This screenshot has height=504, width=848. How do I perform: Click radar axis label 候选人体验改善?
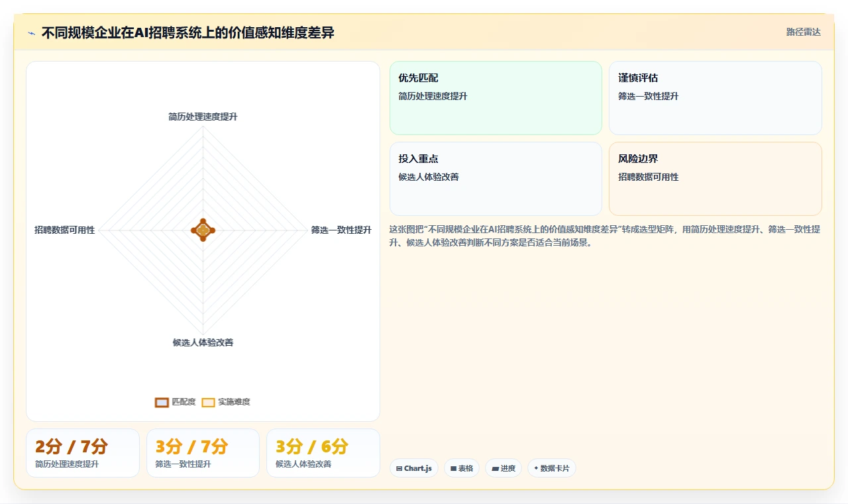pos(203,342)
